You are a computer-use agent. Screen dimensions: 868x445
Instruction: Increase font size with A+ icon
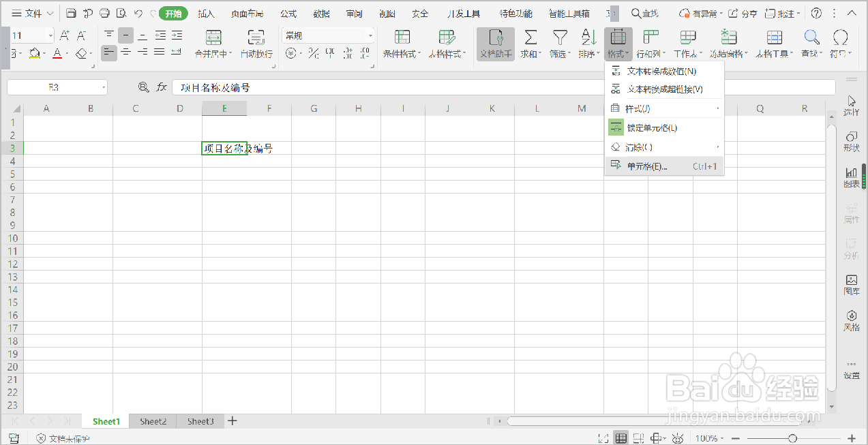65,35
